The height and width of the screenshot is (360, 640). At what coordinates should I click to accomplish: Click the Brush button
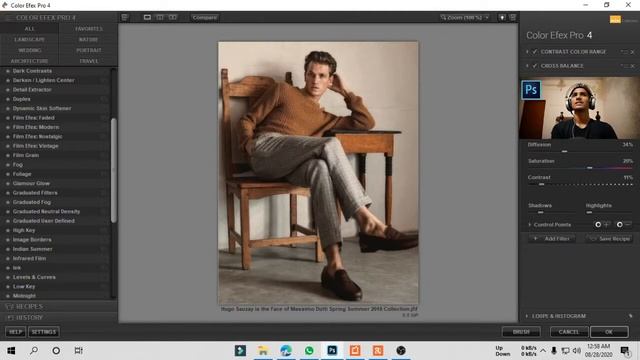tap(521, 332)
